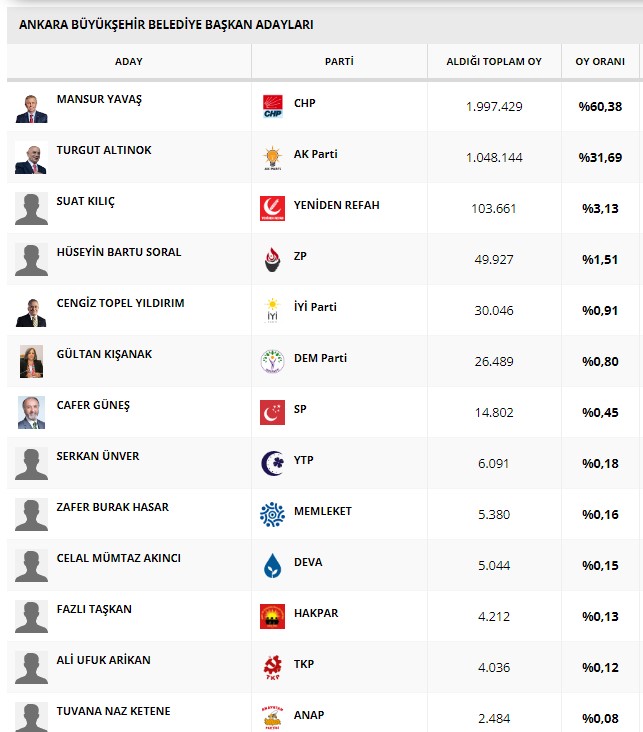Select the Yeniden Refah party logo

point(272,208)
